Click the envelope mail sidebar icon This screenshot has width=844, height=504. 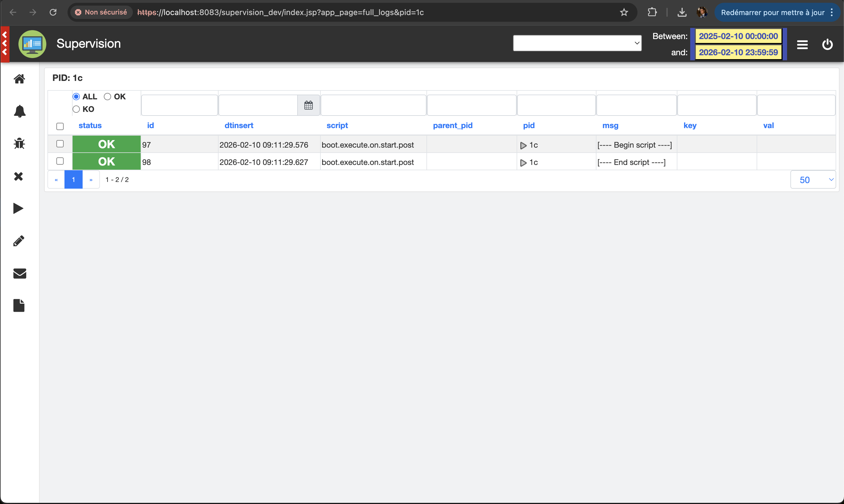[19, 273]
